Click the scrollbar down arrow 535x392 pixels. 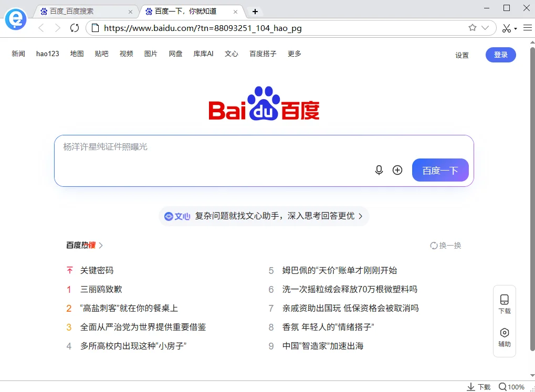coord(532,376)
